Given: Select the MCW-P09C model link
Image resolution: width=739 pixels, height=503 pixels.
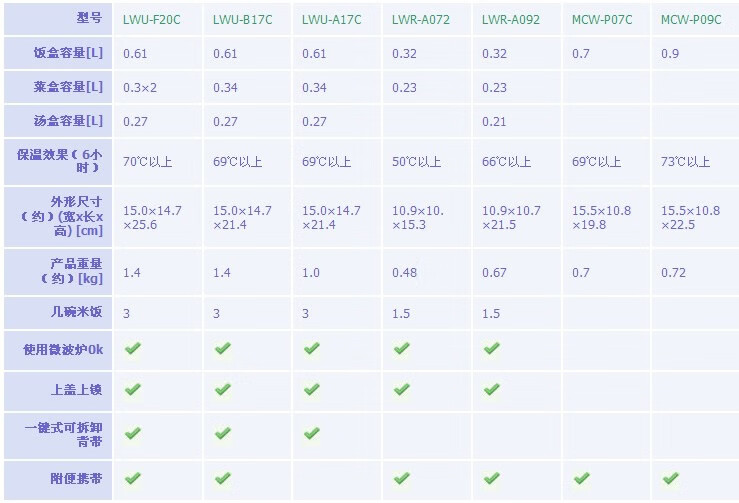Looking at the screenshot, I should 690,19.
